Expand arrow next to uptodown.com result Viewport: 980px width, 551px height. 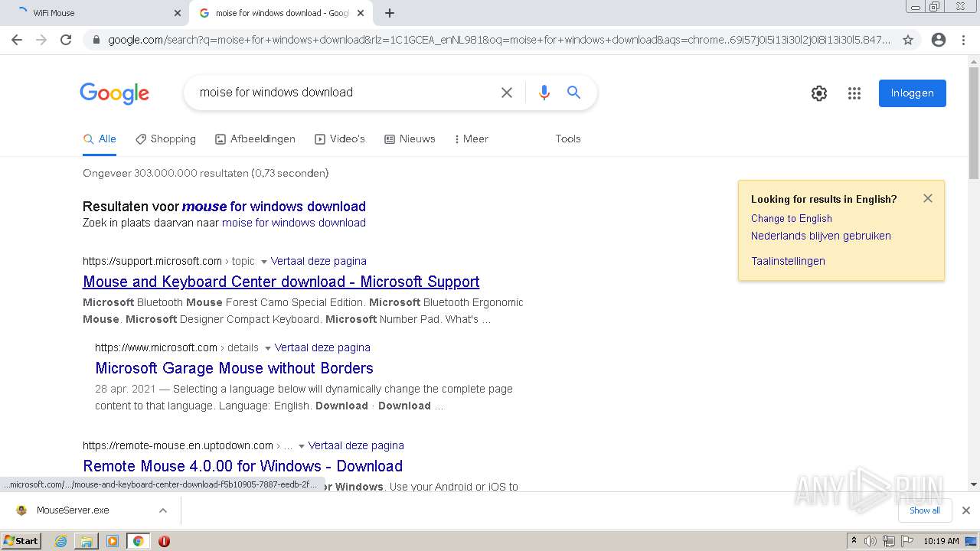[x=302, y=446]
